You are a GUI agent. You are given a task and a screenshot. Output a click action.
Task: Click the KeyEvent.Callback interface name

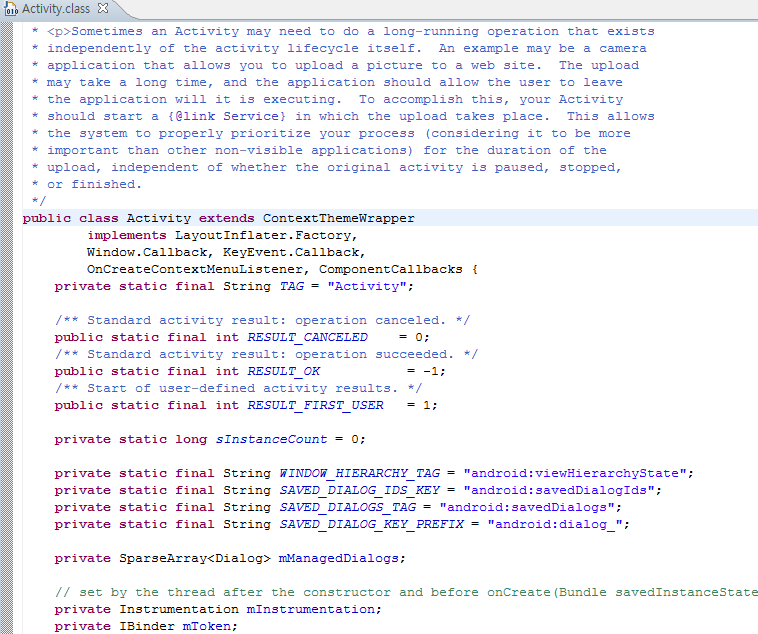pyautogui.click(x=292, y=252)
